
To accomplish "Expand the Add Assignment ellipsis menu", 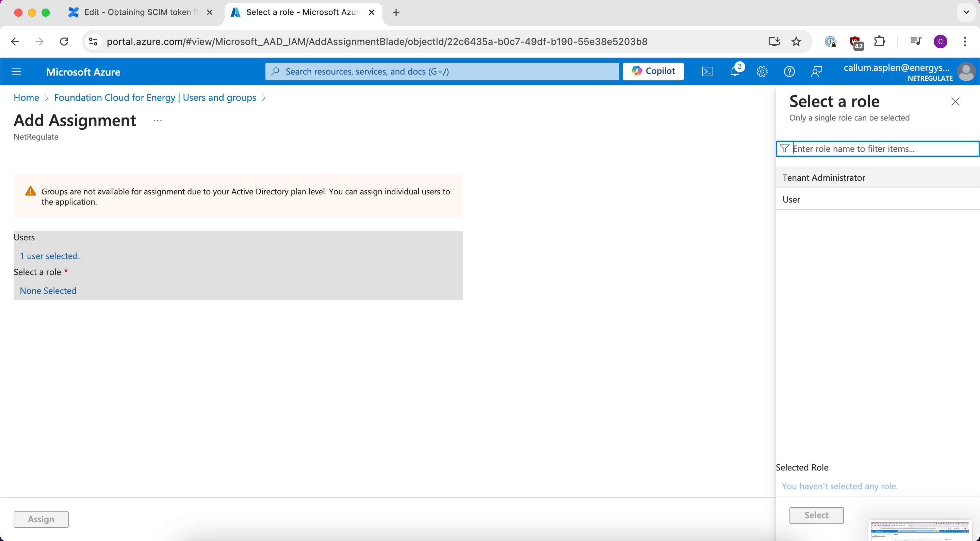I will (x=158, y=121).
